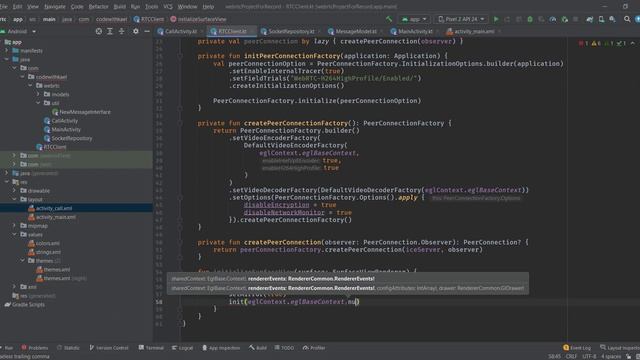Expand the models package
640x360 pixels.
pos(38,94)
